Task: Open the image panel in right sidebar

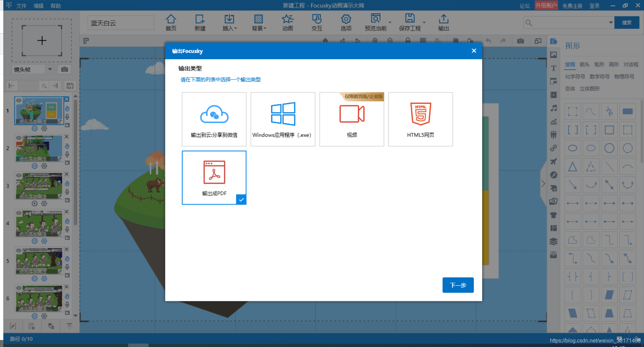Action: point(554,55)
